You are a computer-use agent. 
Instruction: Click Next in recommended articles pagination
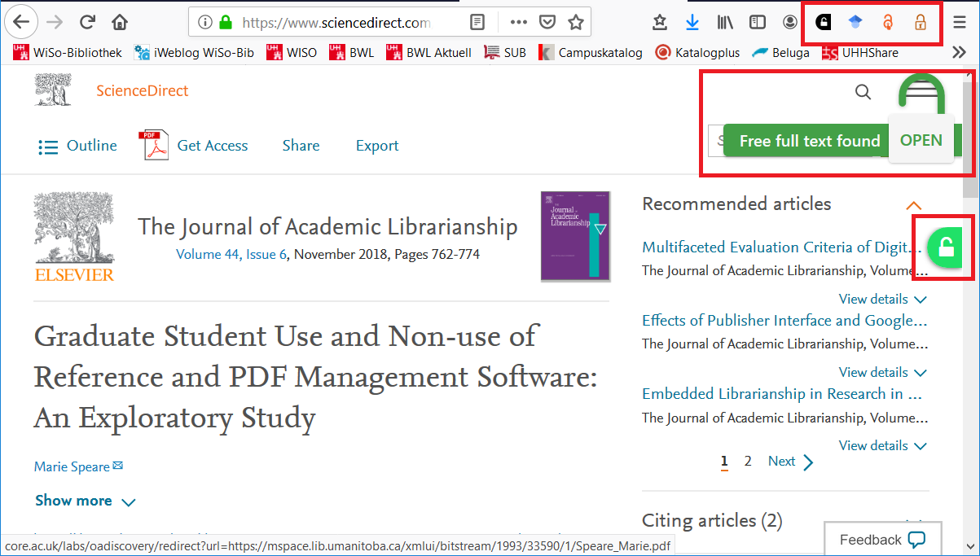pos(790,462)
